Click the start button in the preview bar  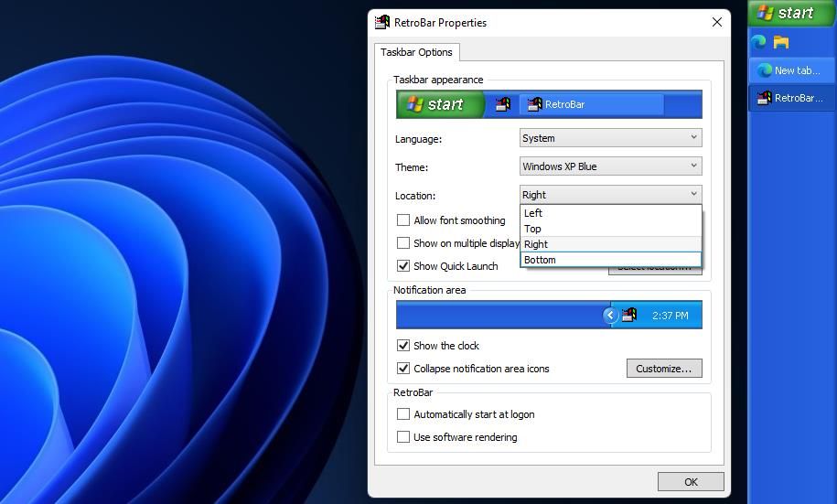(440, 104)
